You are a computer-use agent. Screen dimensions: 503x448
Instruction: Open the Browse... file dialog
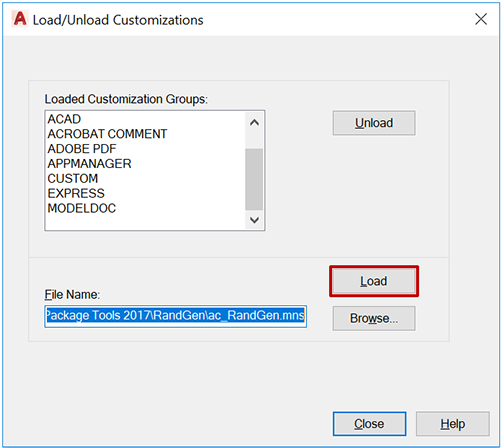(x=374, y=318)
